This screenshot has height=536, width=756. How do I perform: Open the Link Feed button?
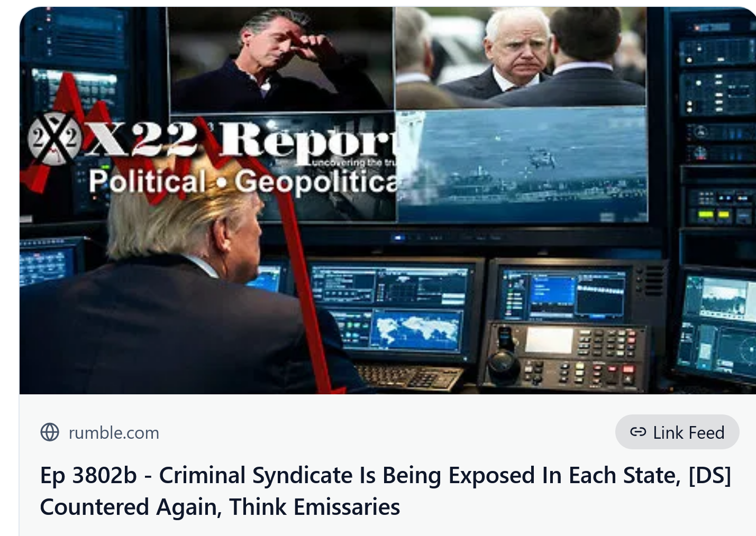tap(677, 432)
